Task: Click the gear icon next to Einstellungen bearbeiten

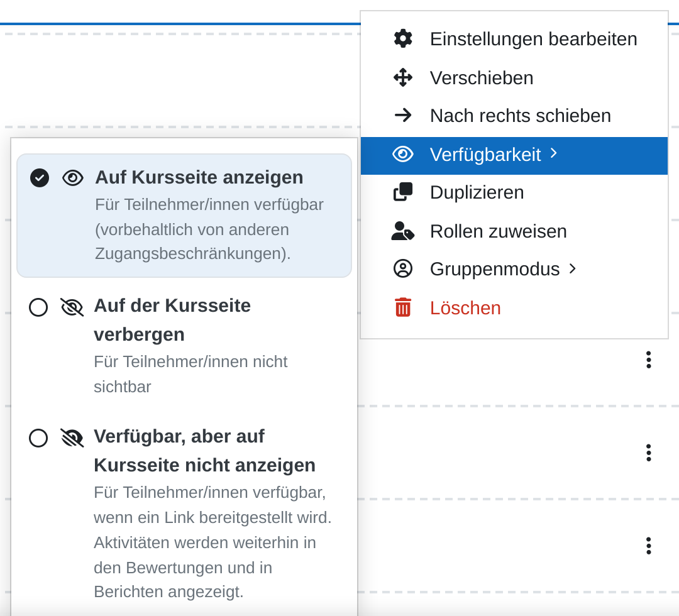Action: [403, 38]
